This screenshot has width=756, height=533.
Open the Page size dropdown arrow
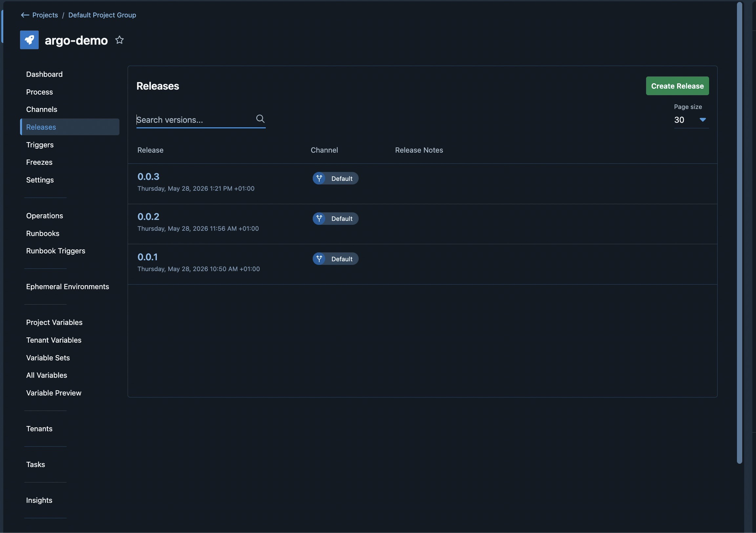click(703, 120)
